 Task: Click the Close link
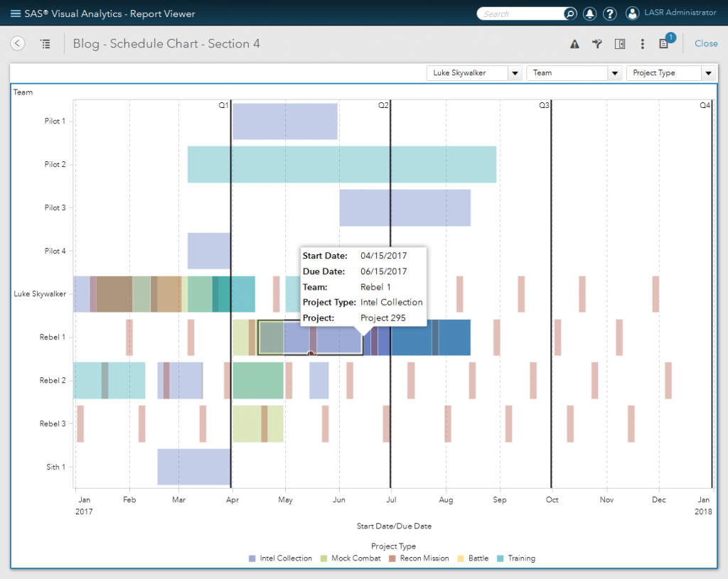(x=705, y=43)
